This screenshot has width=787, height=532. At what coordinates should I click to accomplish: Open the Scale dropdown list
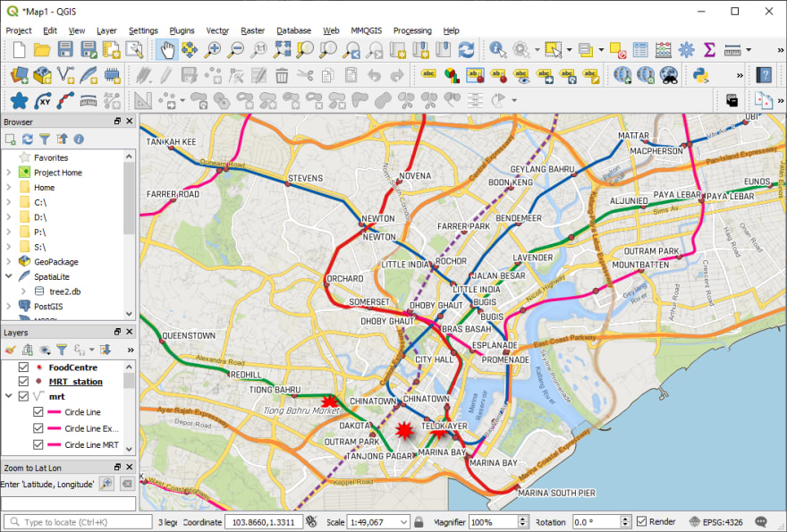404,522
